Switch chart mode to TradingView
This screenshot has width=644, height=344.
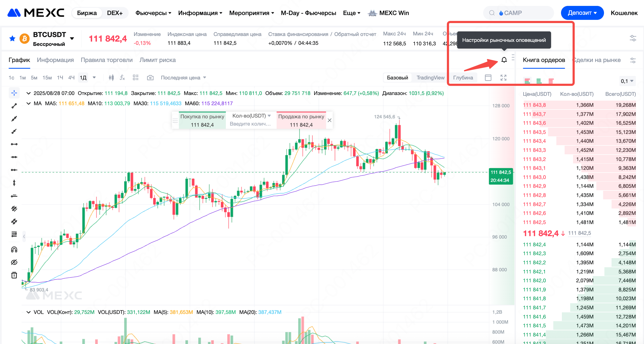430,78
